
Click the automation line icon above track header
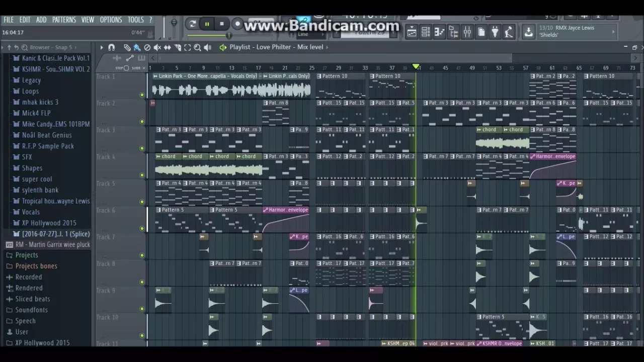click(130, 58)
